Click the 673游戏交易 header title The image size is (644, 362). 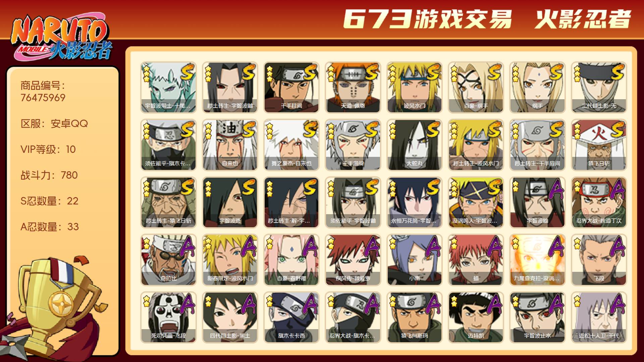click(x=428, y=19)
